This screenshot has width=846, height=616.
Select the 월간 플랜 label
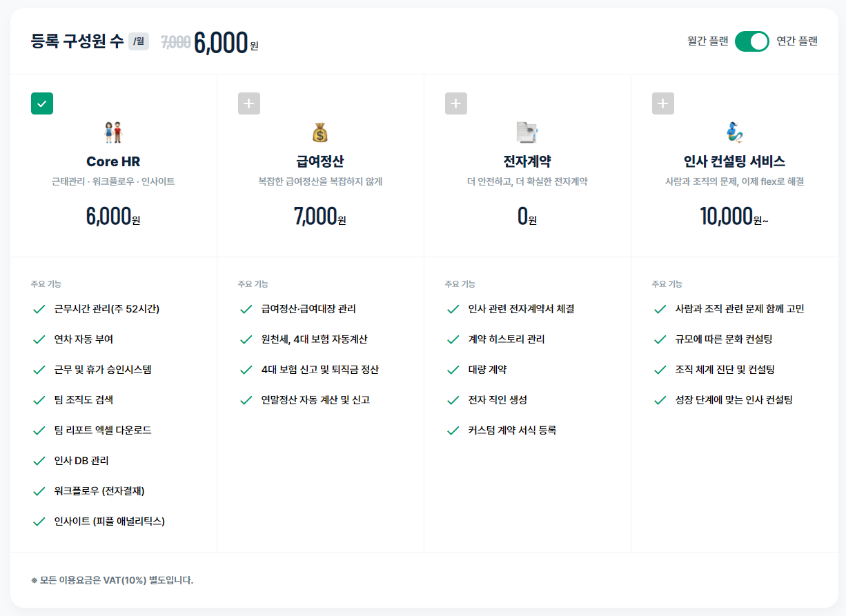[x=707, y=41]
